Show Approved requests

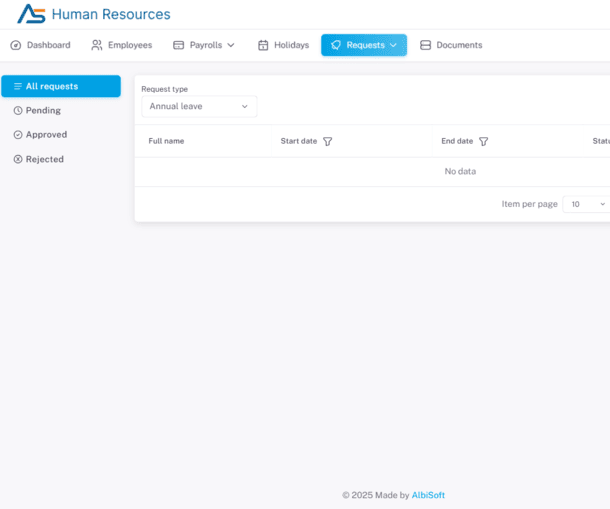point(46,135)
